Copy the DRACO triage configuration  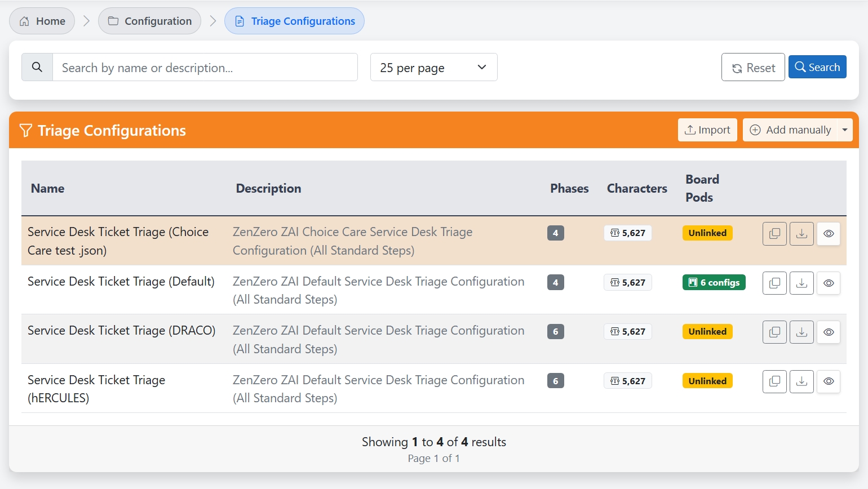pyautogui.click(x=774, y=332)
